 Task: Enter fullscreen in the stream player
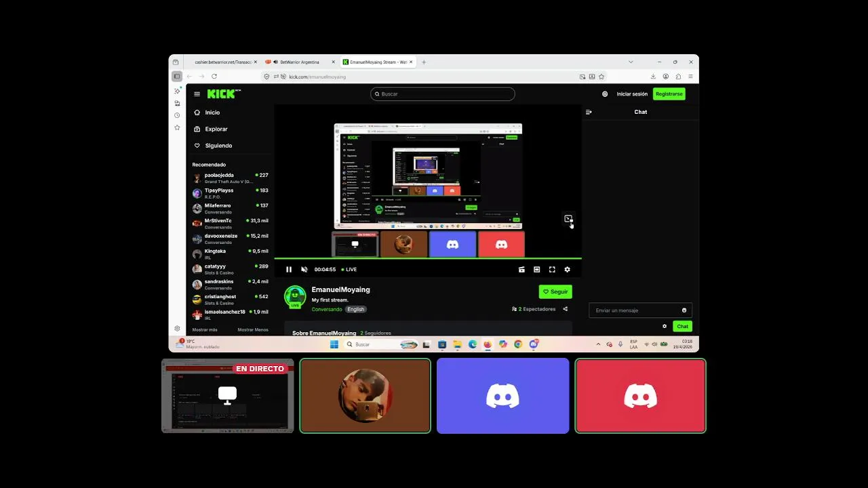552,269
